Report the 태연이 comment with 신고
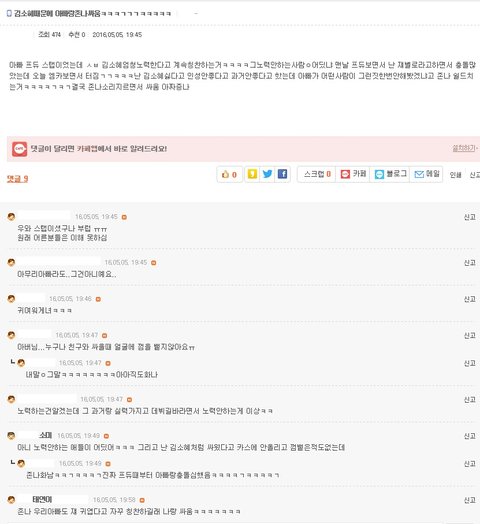Viewport: 480px width, 524px height. coord(470,500)
